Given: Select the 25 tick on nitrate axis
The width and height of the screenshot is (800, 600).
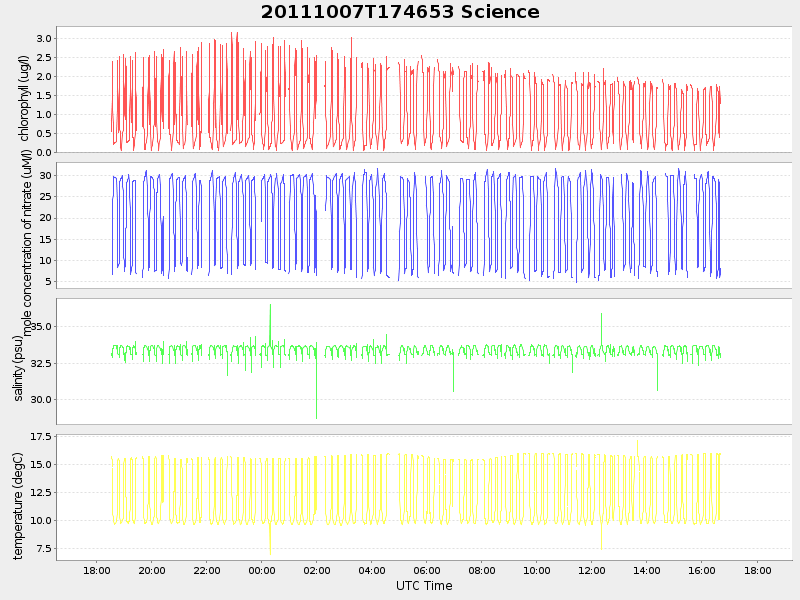Looking at the screenshot, I should [x=46, y=197].
